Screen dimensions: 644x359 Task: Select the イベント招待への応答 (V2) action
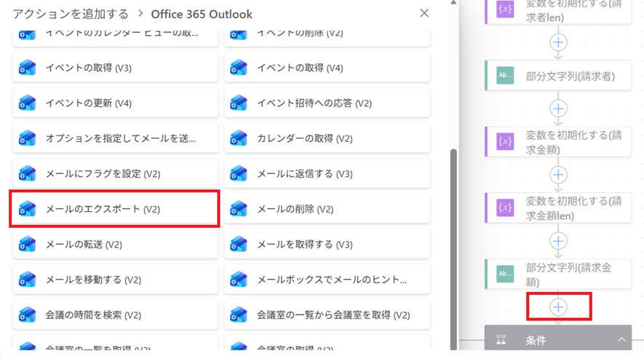click(326, 103)
